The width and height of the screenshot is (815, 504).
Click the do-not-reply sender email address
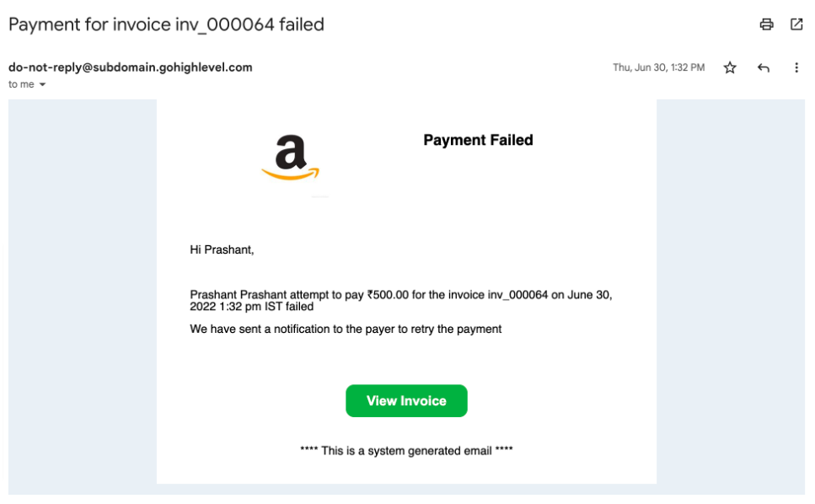(x=131, y=67)
